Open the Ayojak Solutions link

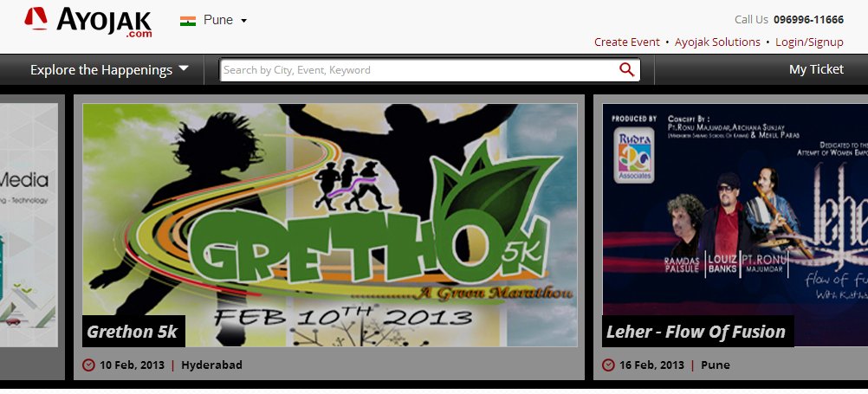click(x=717, y=42)
